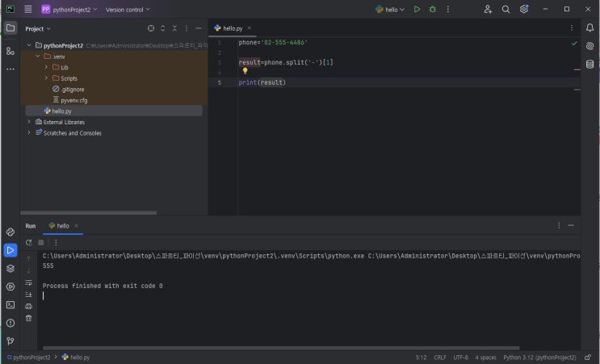Screen dimensions: 600x364
Task: Toggle the Run tool window button
Action: coord(10,250)
